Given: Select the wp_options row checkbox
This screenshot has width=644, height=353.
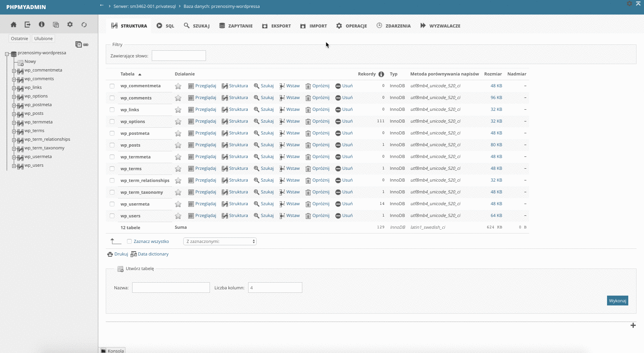Looking at the screenshot, I should (112, 121).
